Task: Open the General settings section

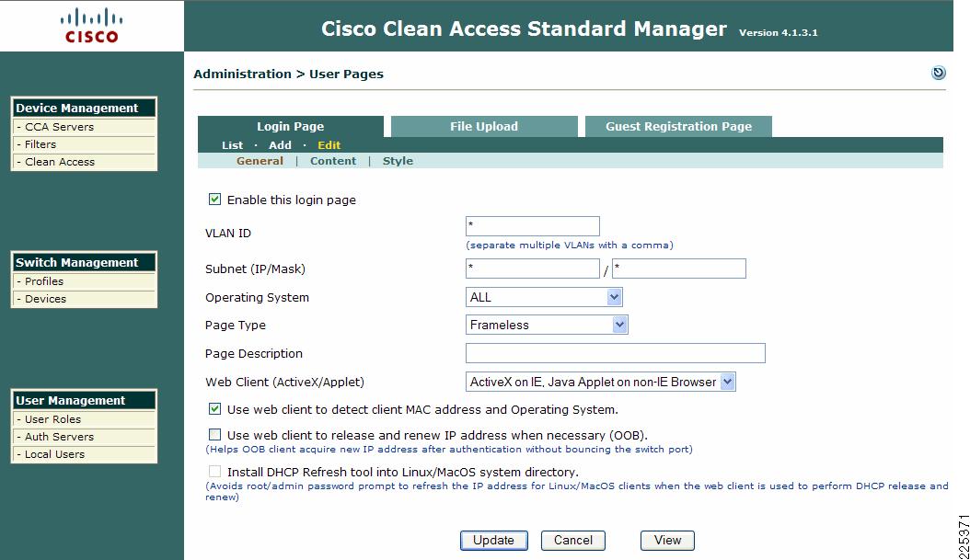Action: (260, 161)
